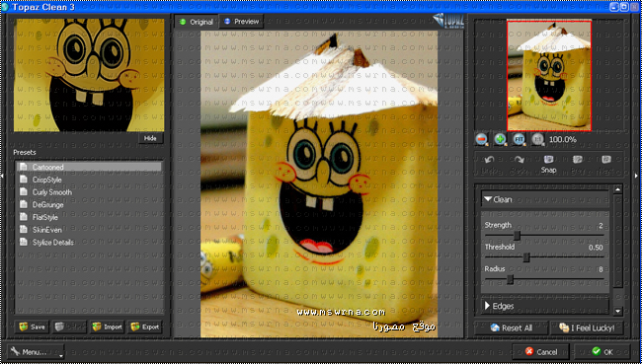The image size is (642, 364).
Task: Import a preset file
Action: coord(107,327)
